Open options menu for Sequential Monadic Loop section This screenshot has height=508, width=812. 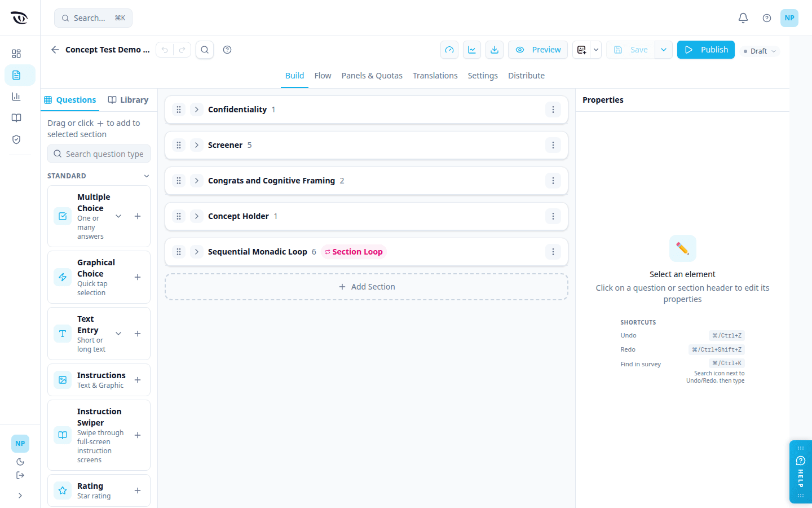click(x=553, y=252)
